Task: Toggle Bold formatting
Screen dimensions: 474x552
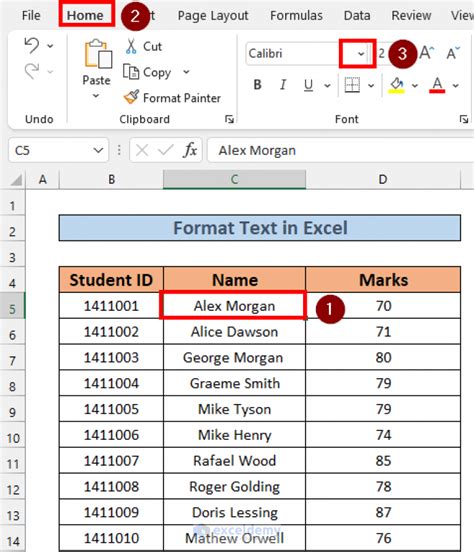Action: (257, 85)
